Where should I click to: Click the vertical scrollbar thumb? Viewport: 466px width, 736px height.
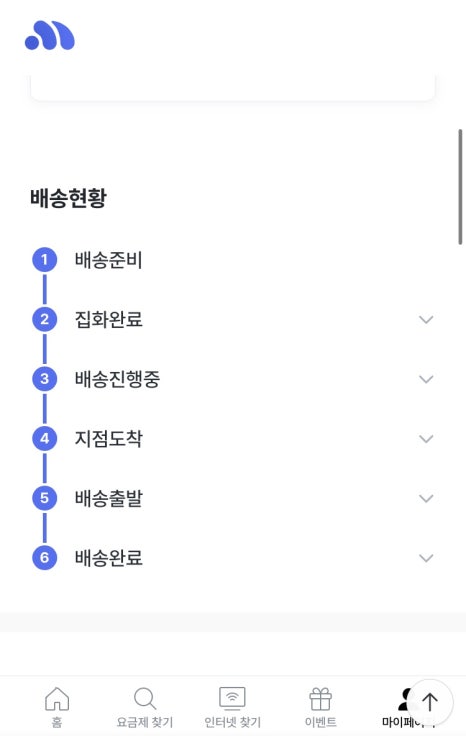(460, 186)
